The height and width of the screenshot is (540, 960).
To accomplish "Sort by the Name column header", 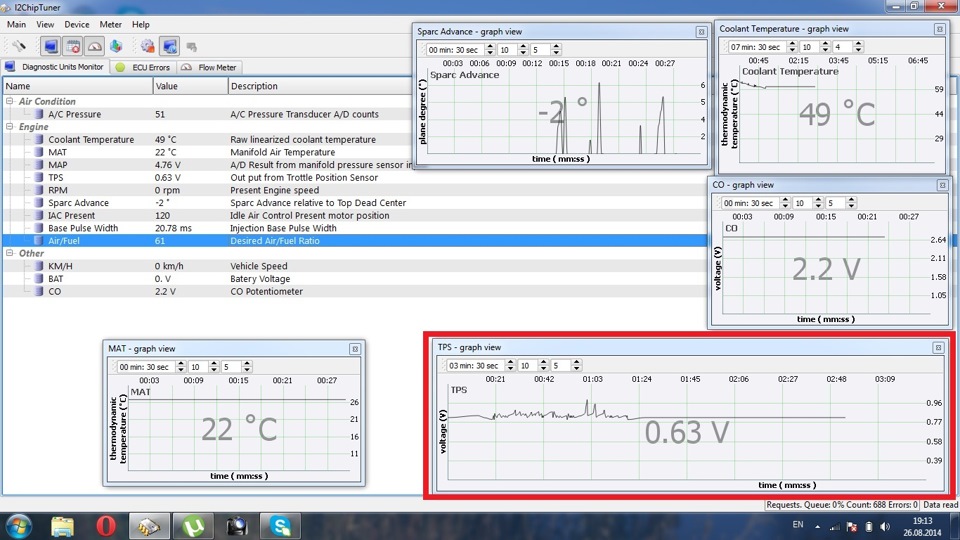I will (78, 86).
